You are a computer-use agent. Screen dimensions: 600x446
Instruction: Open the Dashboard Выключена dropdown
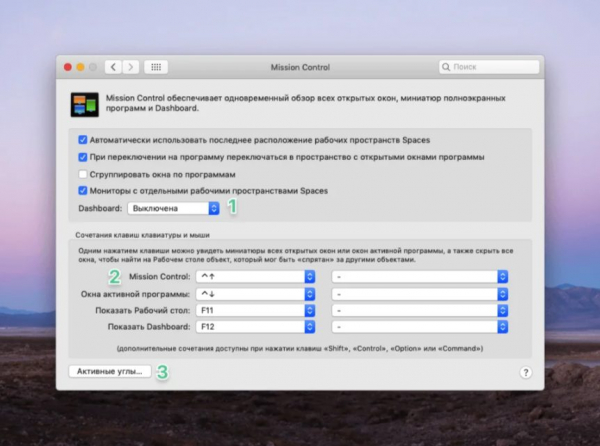coord(173,208)
